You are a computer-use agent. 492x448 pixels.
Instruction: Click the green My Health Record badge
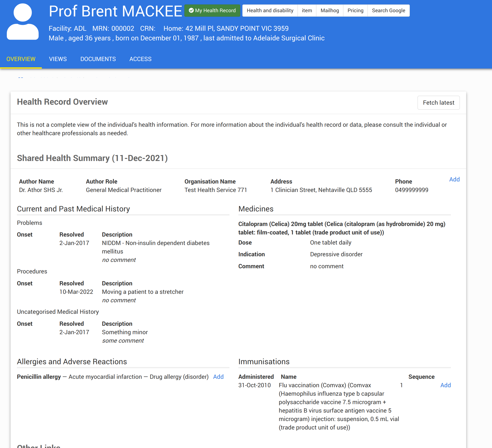click(212, 11)
